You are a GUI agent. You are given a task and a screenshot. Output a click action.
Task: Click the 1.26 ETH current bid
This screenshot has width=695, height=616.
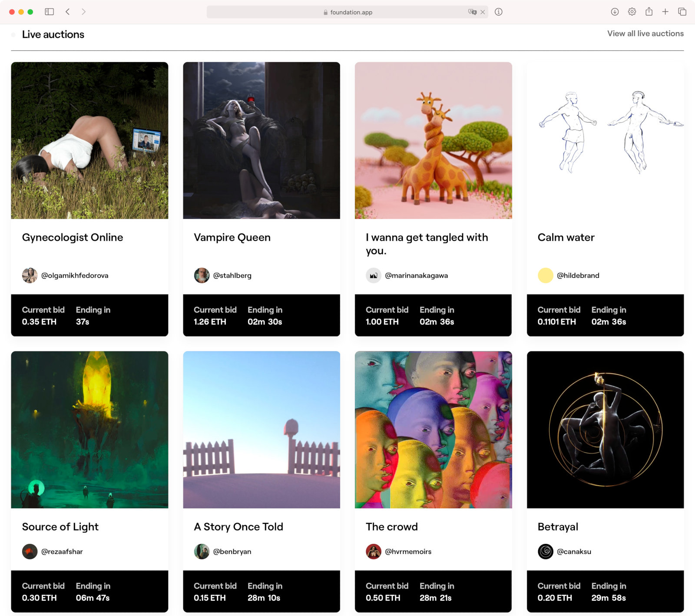pos(210,322)
